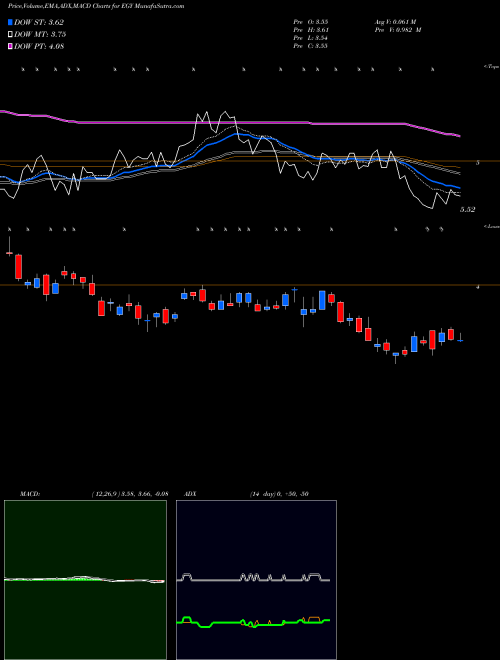
Task: Click the first red candlestick at far left
Action: click(x=9, y=253)
